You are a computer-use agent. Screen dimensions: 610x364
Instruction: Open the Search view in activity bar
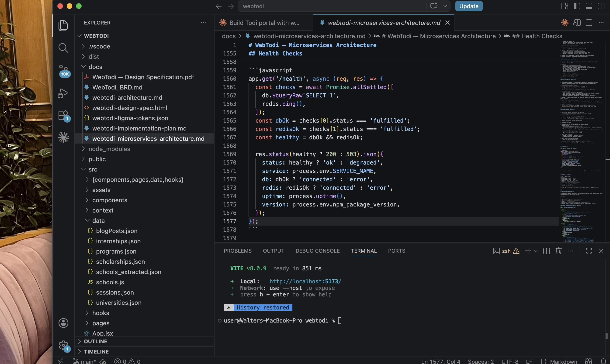pos(63,48)
